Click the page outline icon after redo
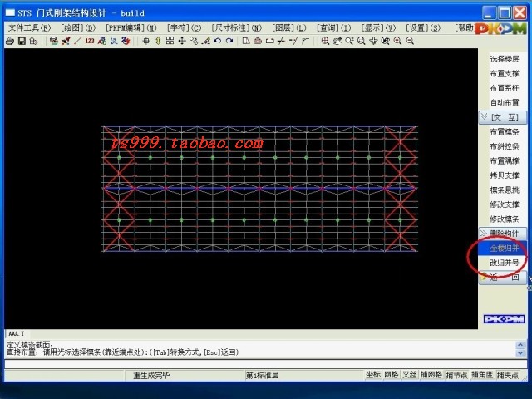532x399 pixels. (246, 41)
